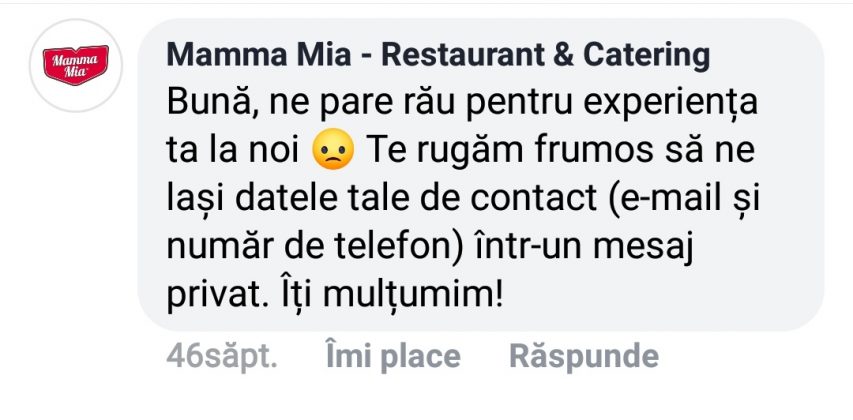The width and height of the screenshot is (853, 420).
Task: Open the Mamma Mia profile picture
Action: point(76,65)
